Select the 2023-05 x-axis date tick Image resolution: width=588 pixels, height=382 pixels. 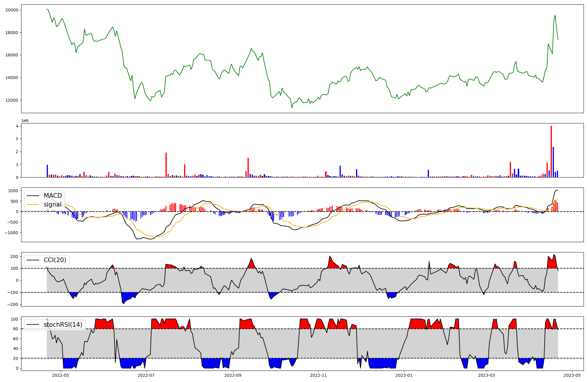[x=572, y=375]
